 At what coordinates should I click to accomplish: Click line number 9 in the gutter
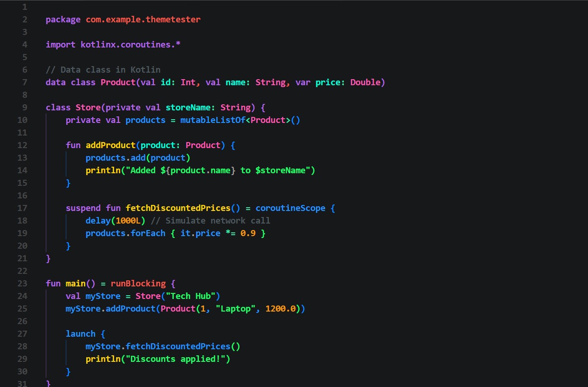pyautogui.click(x=25, y=108)
